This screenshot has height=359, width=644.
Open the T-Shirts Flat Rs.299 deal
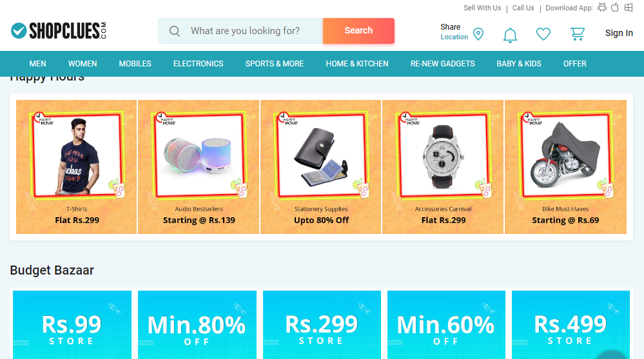pyautogui.click(x=77, y=167)
